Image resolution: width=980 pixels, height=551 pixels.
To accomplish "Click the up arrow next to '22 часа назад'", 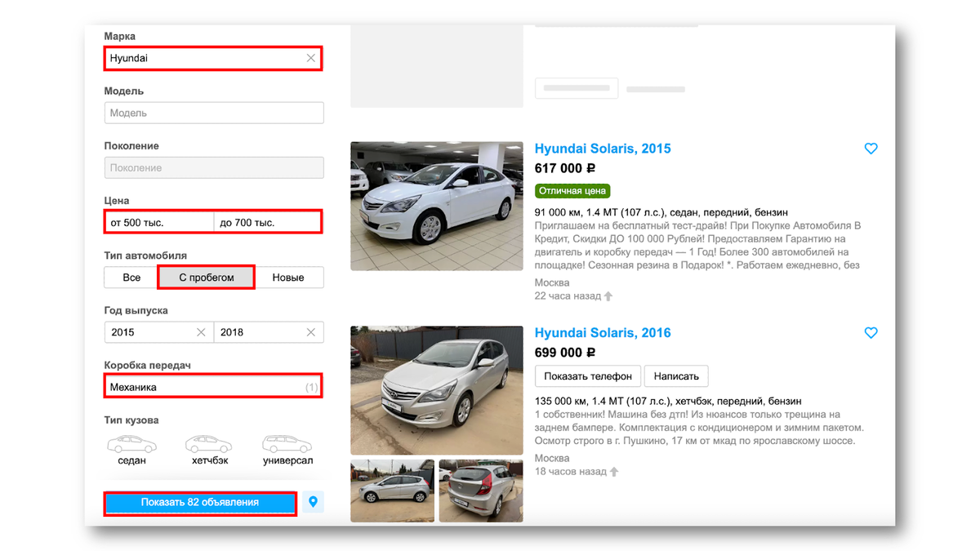I will [608, 296].
